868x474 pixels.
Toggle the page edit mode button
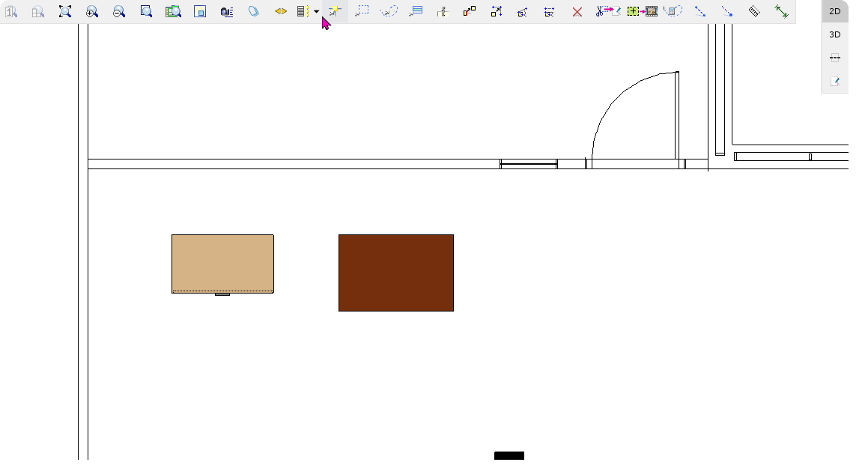834,81
